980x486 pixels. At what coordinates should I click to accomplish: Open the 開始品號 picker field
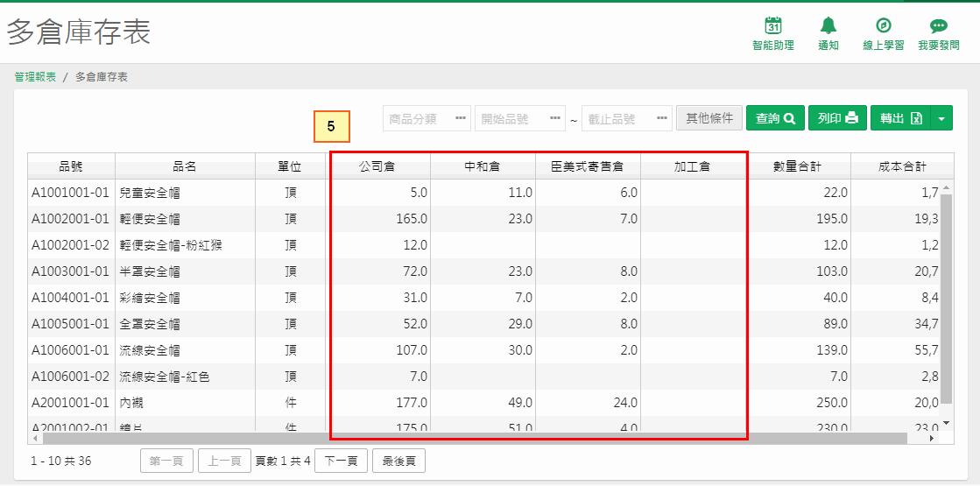[x=520, y=118]
